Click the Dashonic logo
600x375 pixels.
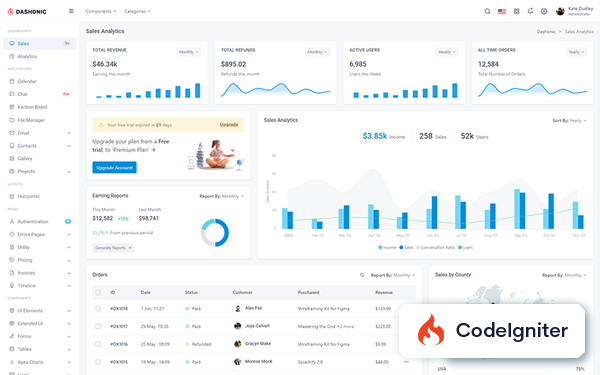coord(27,11)
